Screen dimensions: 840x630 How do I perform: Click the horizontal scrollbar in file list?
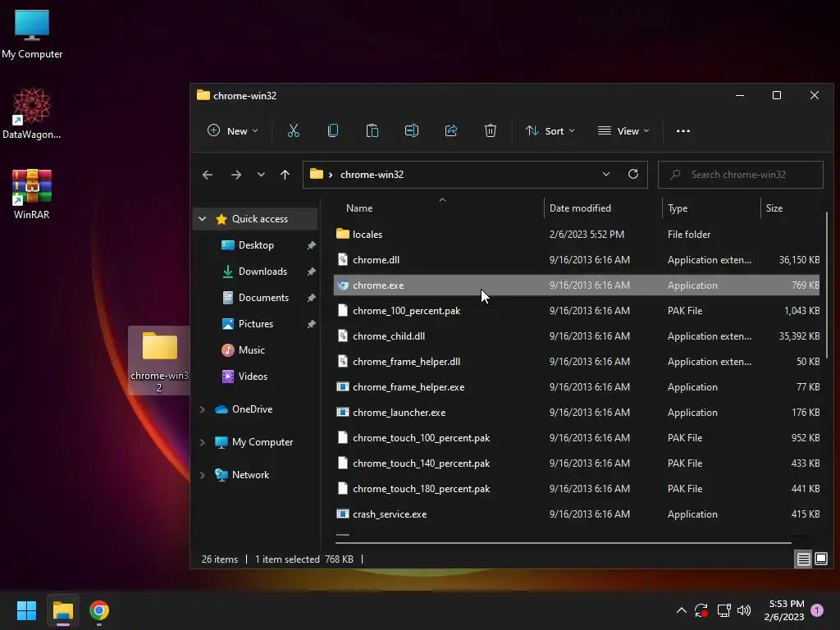[x=564, y=543]
